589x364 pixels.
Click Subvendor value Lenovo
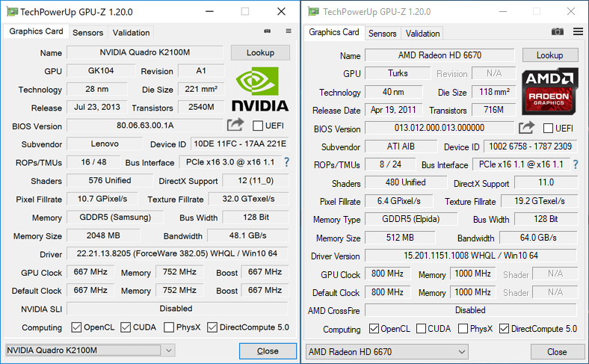[x=105, y=144]
